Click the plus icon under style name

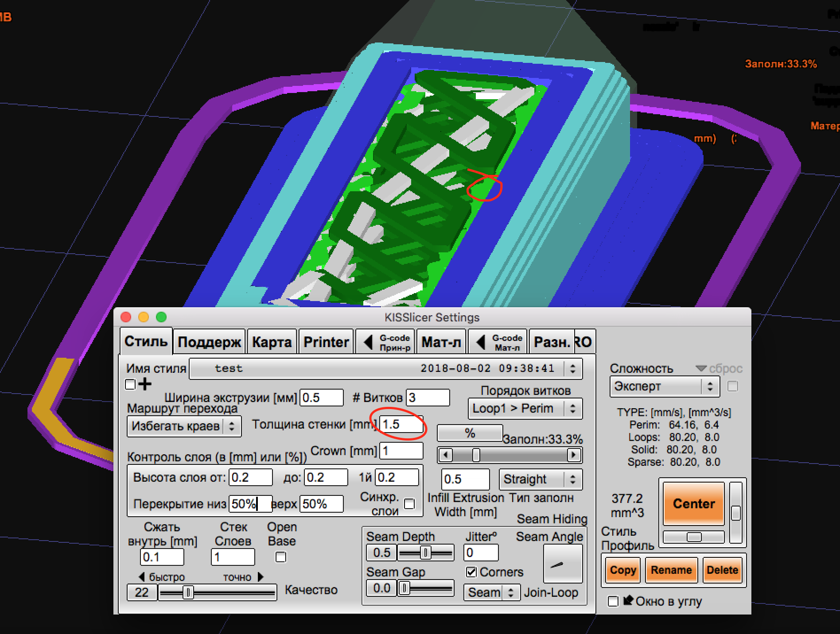coord(144,384)
